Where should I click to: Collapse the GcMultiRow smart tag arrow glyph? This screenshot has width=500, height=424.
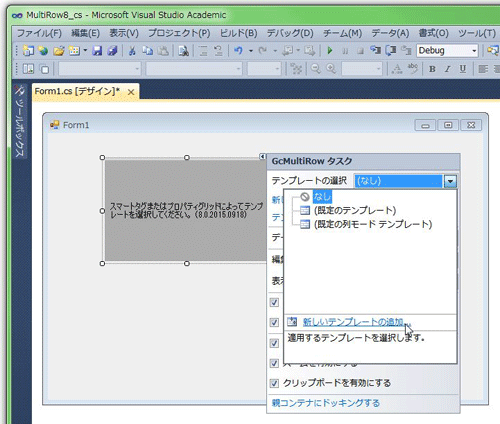tap(263, 156)
